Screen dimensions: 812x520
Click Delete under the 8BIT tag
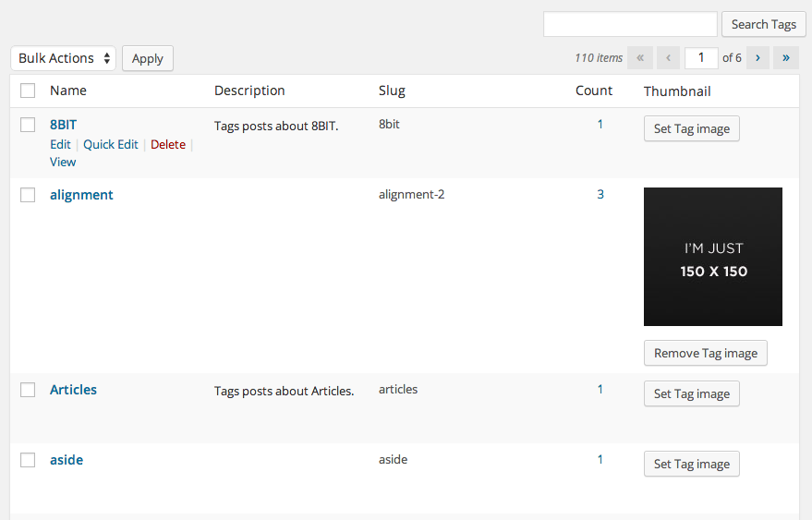168,144
